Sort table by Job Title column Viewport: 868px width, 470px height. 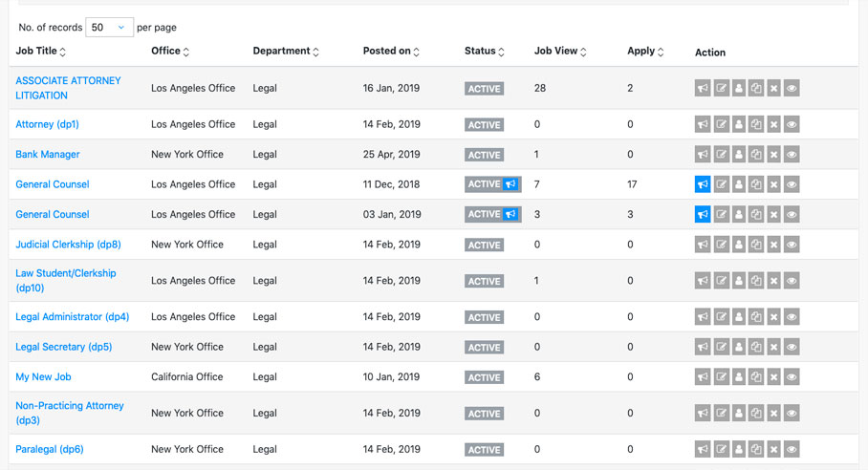[x=41, y=52]
